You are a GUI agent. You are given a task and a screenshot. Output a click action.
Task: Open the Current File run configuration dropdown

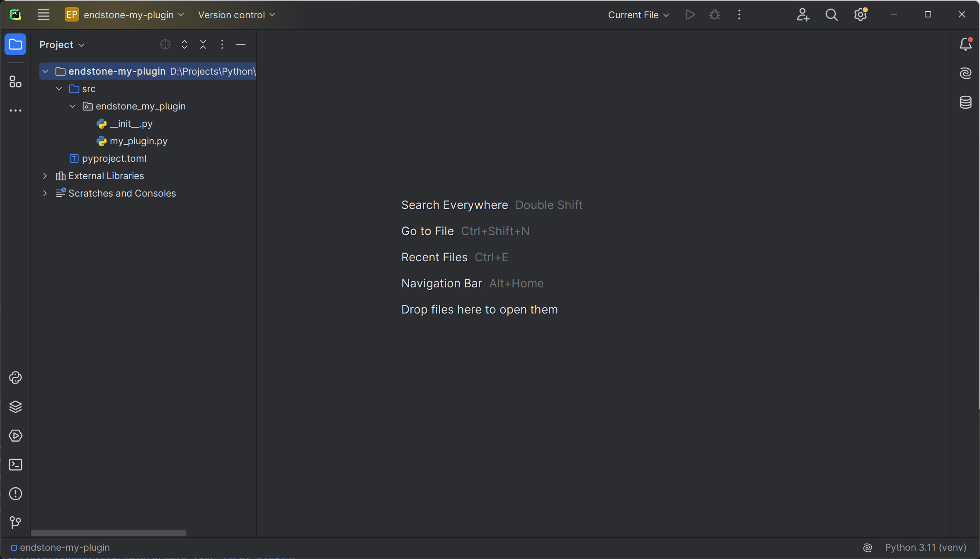[638, 15]
